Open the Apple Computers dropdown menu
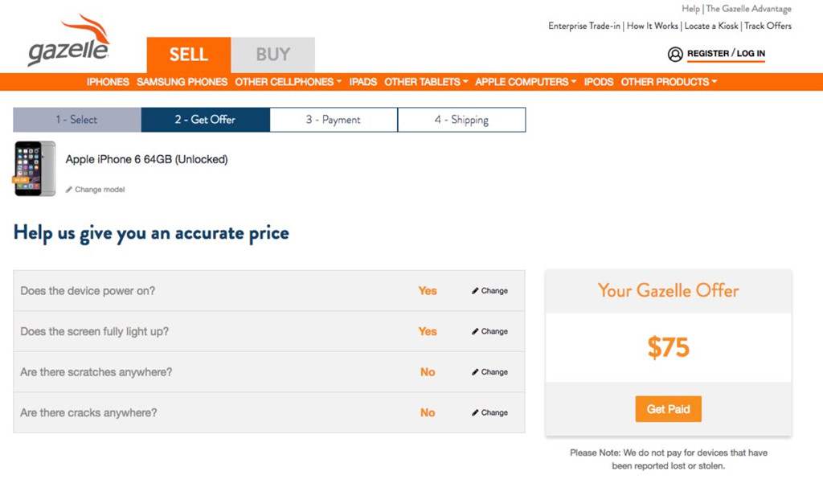 point(525,82)
